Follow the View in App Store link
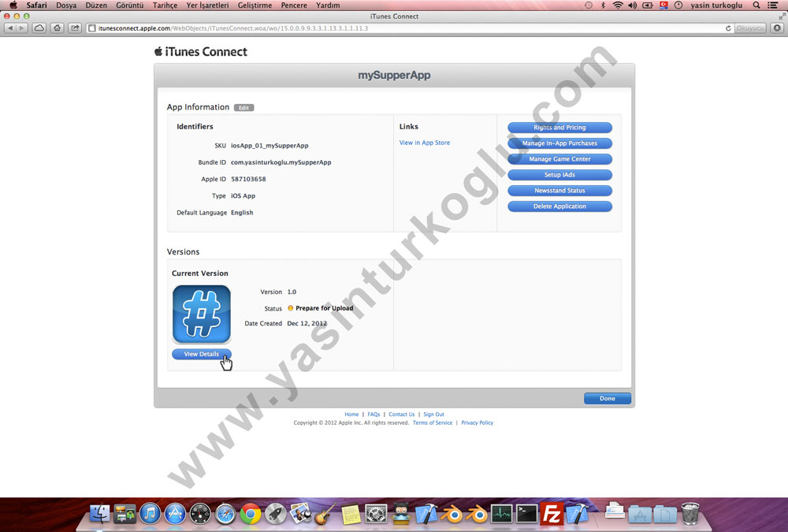Image resolution: width=788 pixels, height=532 pixels. [x=425, y=143]
